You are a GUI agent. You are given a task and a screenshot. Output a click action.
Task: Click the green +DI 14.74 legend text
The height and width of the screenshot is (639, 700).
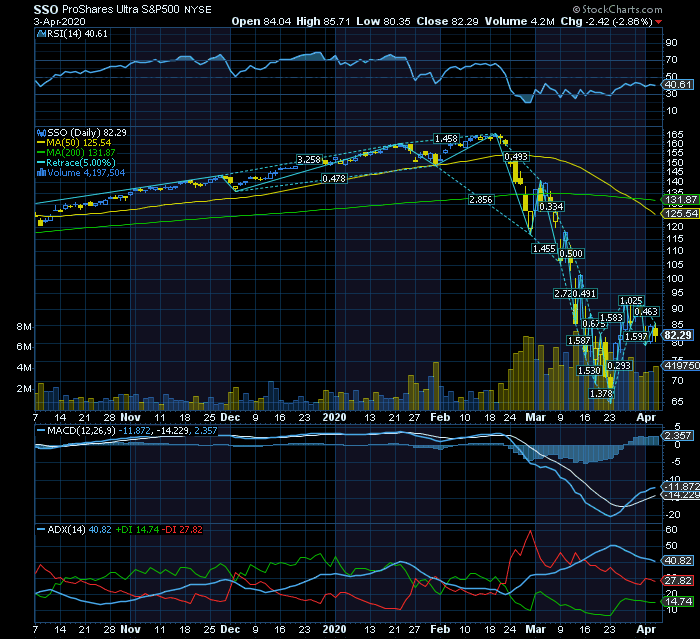pos(137,530)
